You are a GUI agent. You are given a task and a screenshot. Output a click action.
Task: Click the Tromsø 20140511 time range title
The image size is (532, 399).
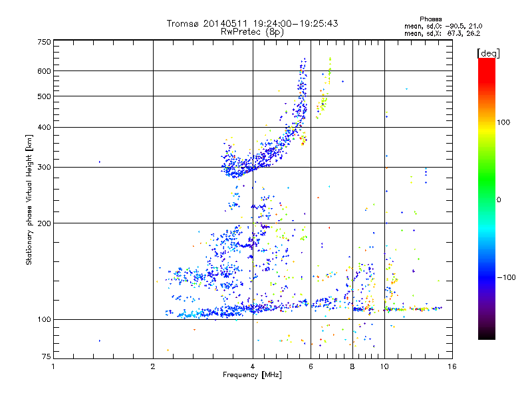[252, 23]
